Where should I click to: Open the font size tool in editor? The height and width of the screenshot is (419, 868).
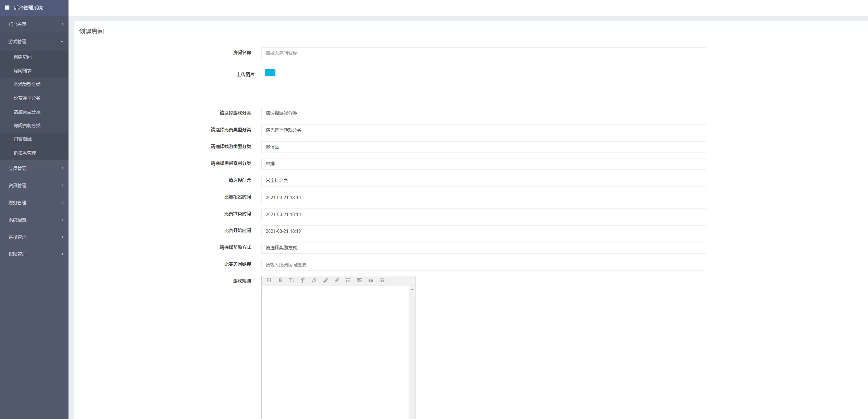[x=292, y=280]
